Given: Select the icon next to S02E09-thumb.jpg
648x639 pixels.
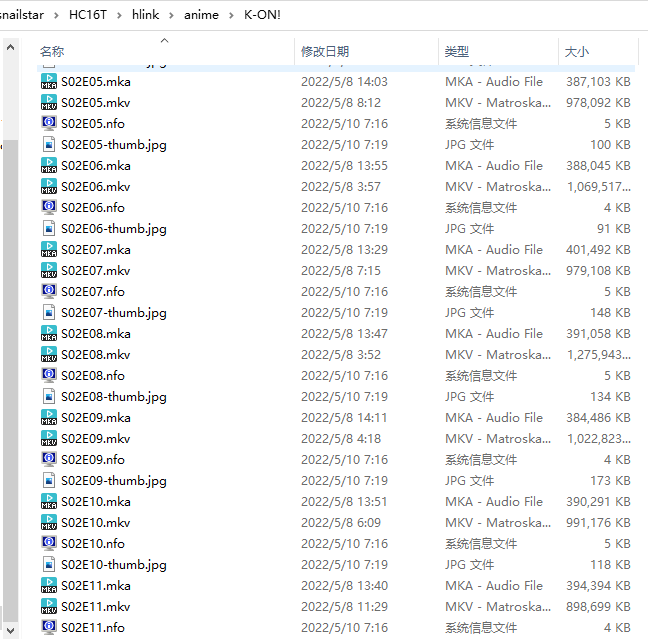Looking at the screenshot, I should tap(49, 480).
